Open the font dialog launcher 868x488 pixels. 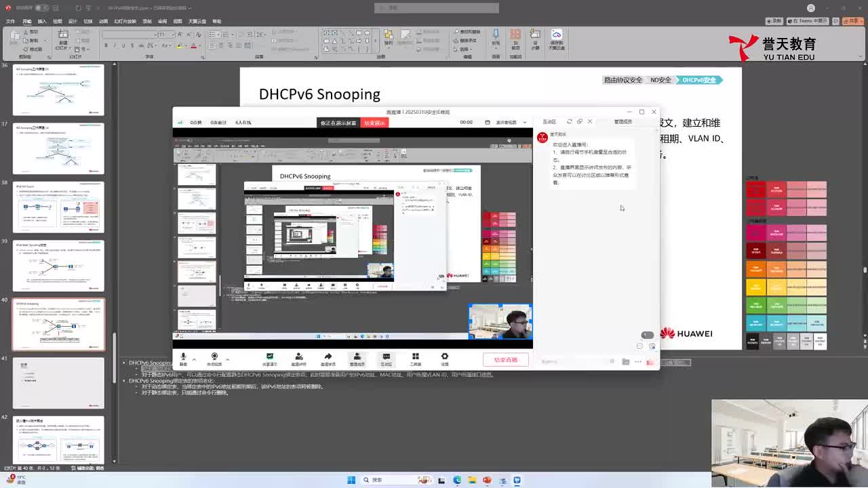coord(203,56)
